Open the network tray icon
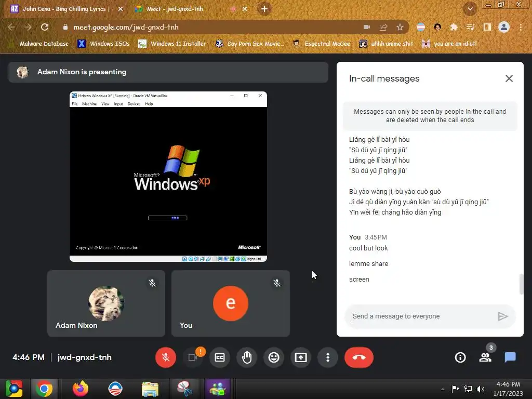This screenshot has width=532, height=399. coord(468,389)
